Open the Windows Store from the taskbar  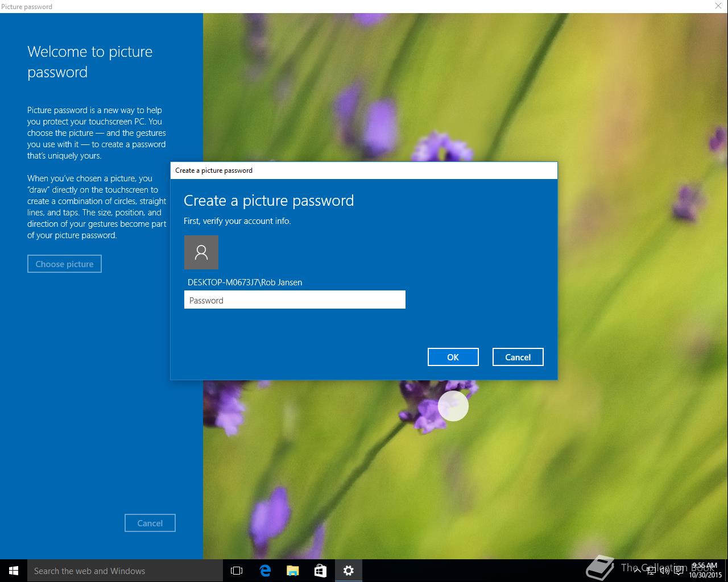320,571
